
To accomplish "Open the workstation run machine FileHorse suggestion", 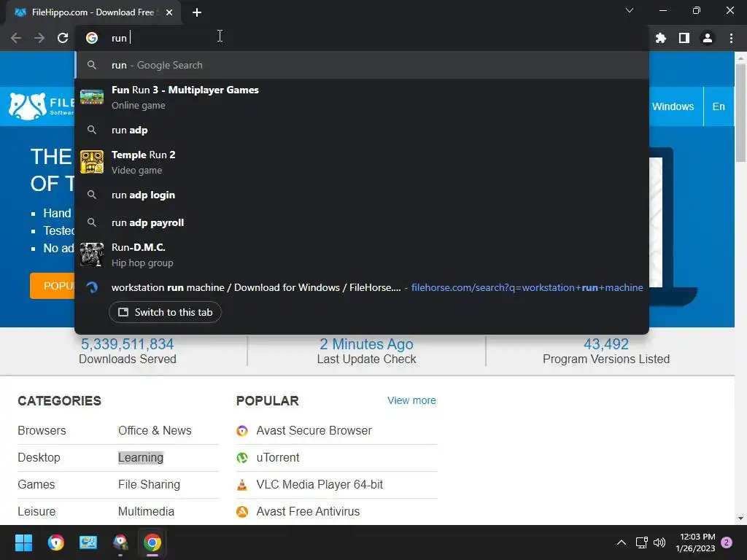I will click(362, 287).
